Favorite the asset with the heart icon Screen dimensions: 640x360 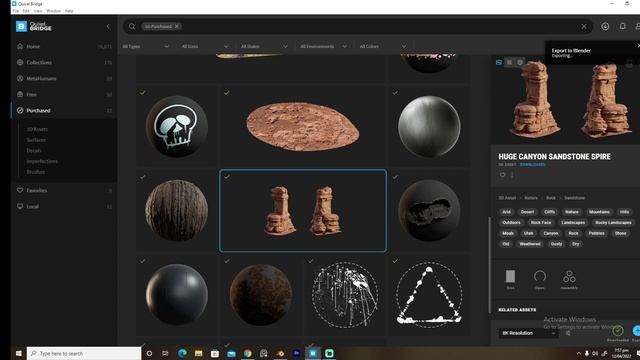(502, 175)
